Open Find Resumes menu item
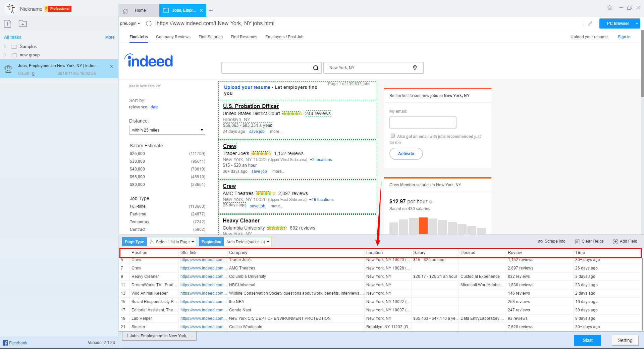Image resolution: width=644 pixels, height=349 pixels. tap(244, 37)
